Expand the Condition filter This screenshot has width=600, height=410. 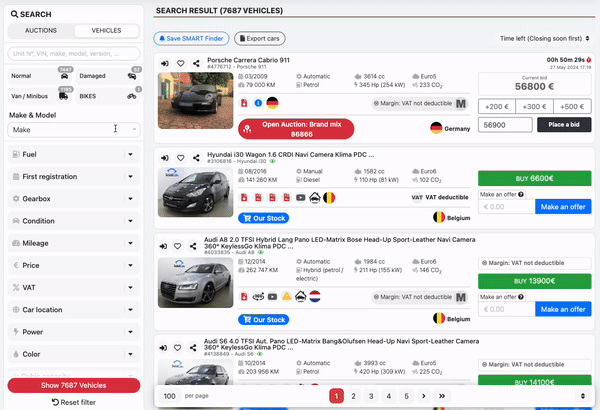click(74, 221)
